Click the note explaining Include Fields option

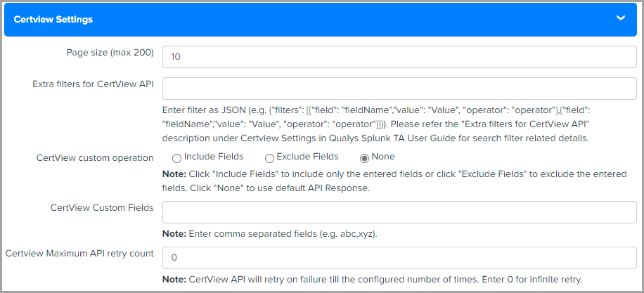(394, 181)
